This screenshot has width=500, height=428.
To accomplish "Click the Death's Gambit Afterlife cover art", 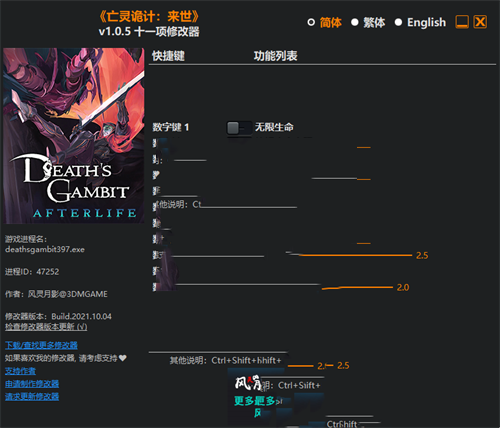I will (74, 135).
